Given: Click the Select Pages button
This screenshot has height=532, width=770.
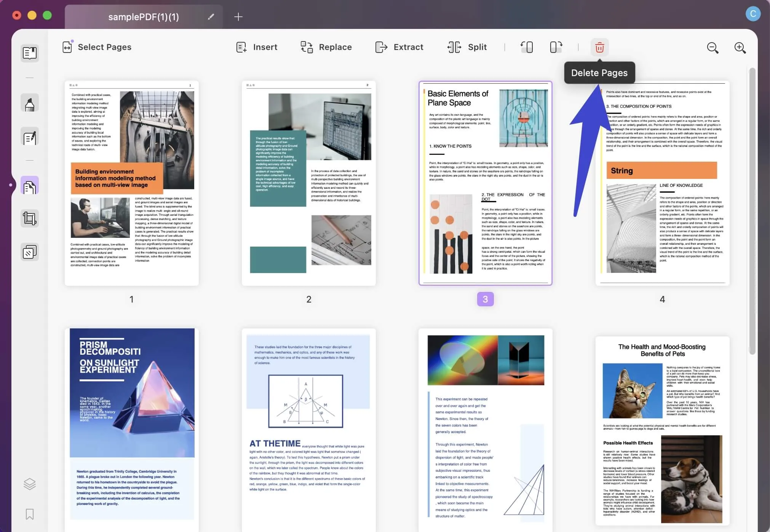Looking at the screenshot, I should point(96,47).
